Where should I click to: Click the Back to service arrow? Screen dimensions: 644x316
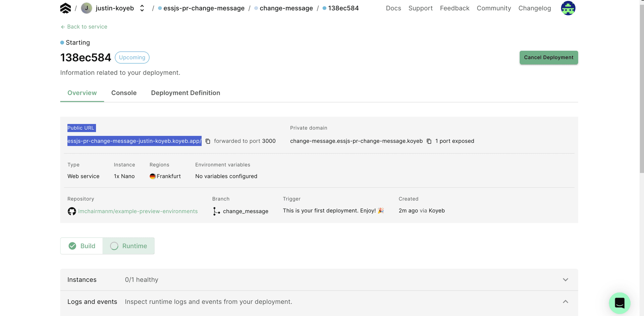click(x=63, y=27)
